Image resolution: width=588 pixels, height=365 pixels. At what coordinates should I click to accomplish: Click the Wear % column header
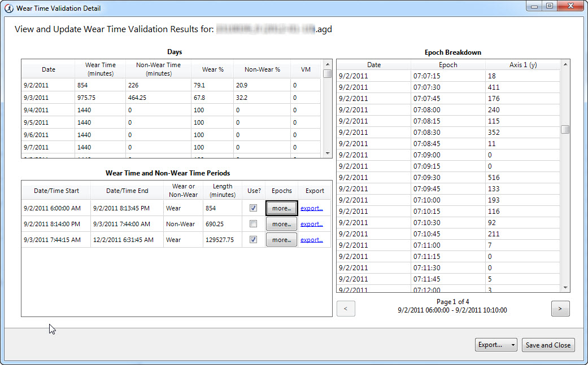(213, 69)
